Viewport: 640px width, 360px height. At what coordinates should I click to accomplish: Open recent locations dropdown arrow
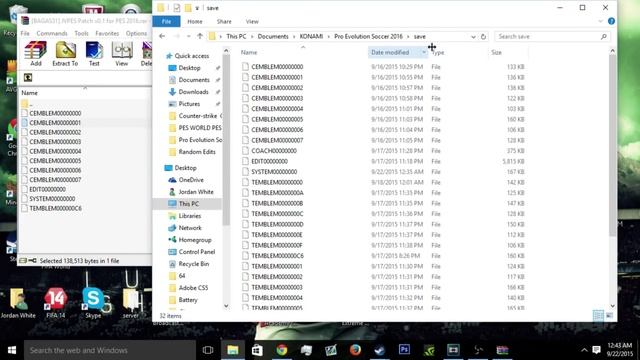[189, 36]
